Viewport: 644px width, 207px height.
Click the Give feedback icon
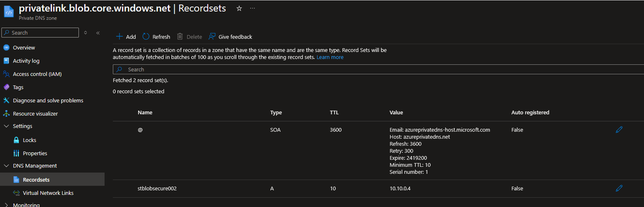point(212,37)
